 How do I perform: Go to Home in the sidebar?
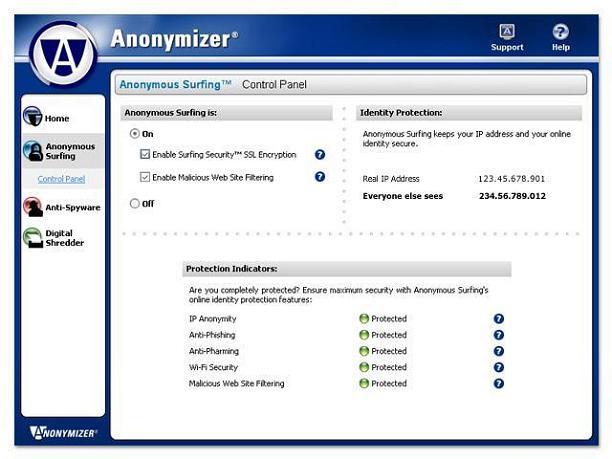[57, 118]
